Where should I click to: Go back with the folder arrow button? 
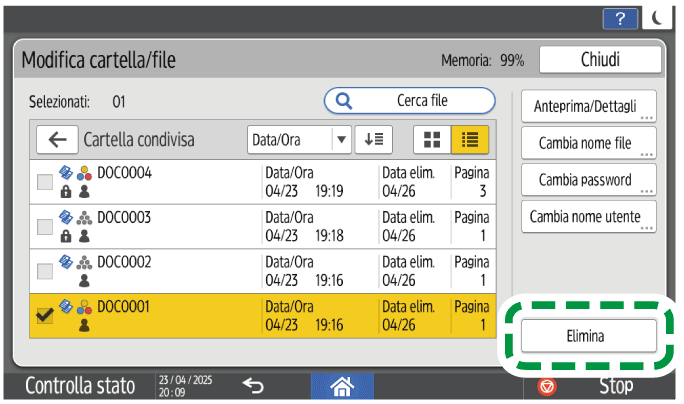tap(57, 140)
